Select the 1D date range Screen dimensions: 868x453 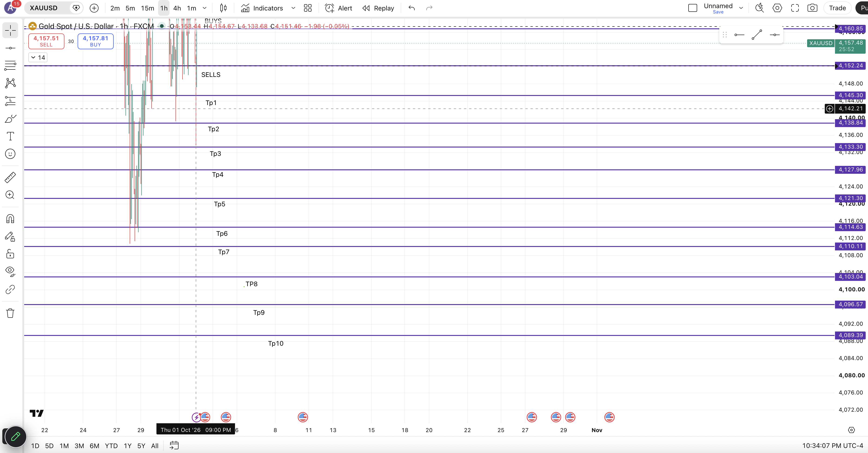(x=35, y=446)
